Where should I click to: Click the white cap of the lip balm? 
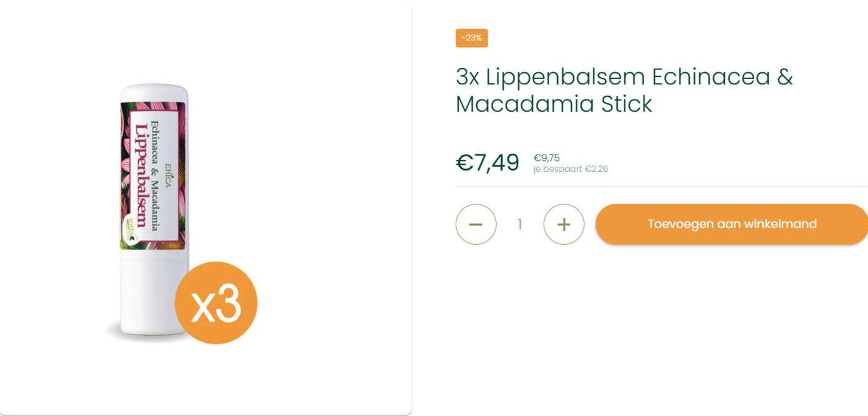154,94
